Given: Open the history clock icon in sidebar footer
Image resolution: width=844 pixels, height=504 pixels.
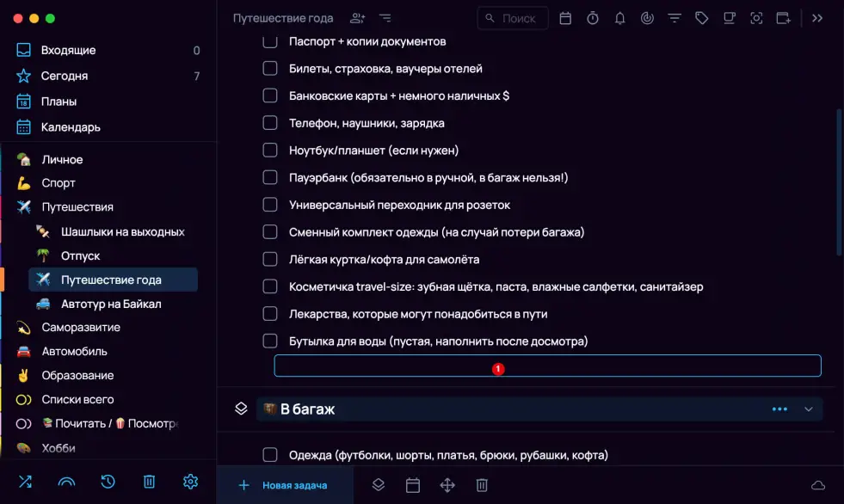Looking at the screenshot, I should (x=108, y=482).
